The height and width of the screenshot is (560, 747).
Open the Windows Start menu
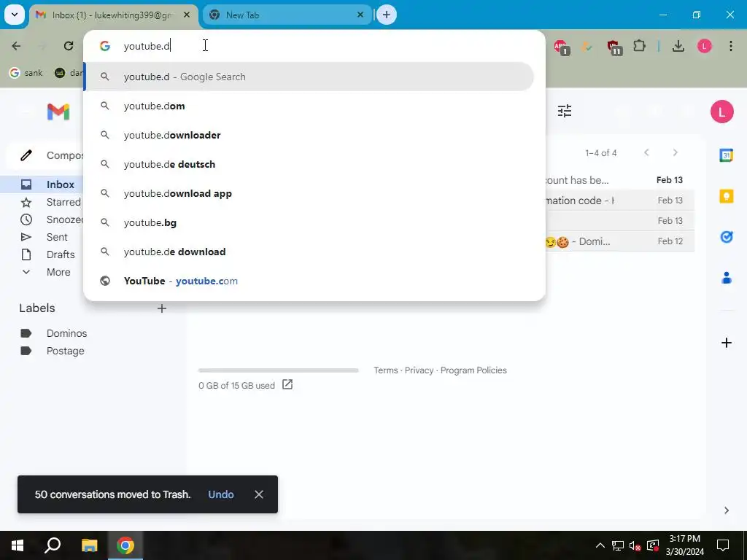click(x=18, y=545)
